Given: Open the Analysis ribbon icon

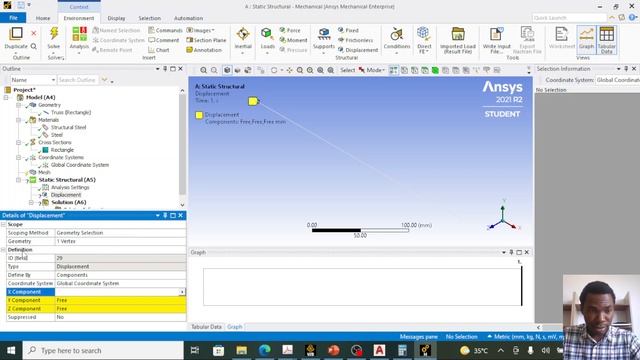Looking at the screenshot, I should point(79,33).
